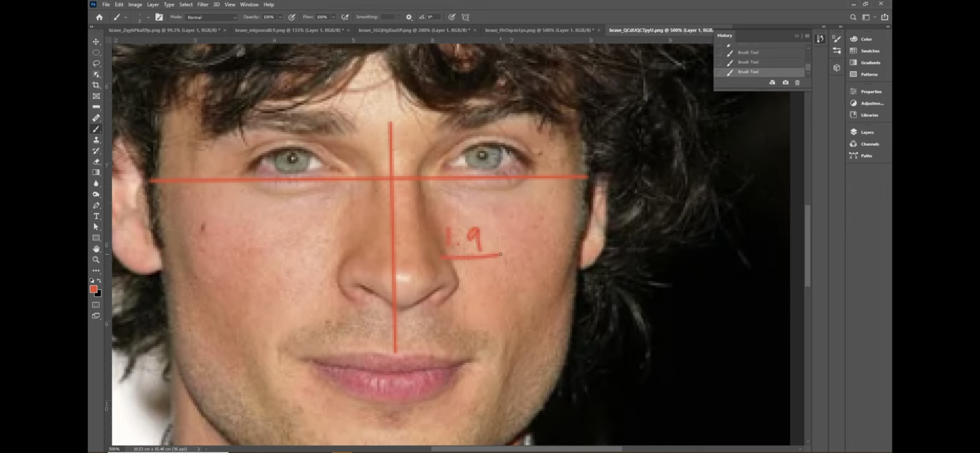Toggle airbrush-style build-up effects
Viewport: 980px width, 453px height.
pos(345,17)
